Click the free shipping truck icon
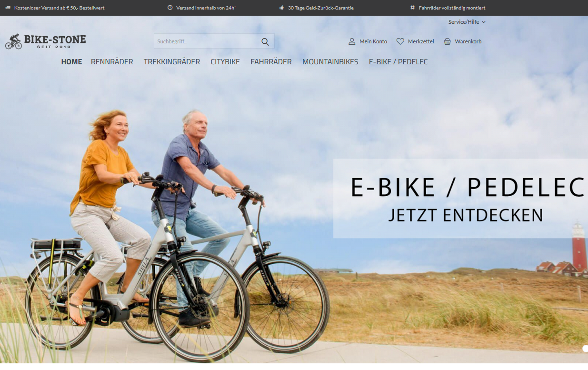 pos(8,8)
